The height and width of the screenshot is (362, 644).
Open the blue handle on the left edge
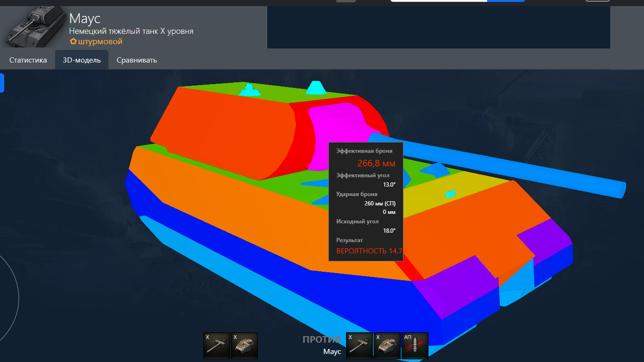tap(2, 83)
